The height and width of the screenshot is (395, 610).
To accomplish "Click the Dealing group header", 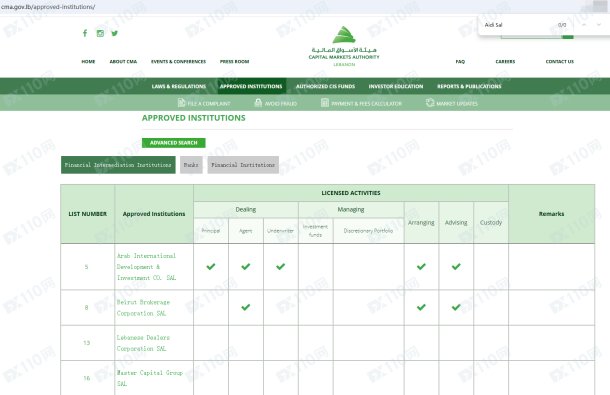I will click(246, 209).
